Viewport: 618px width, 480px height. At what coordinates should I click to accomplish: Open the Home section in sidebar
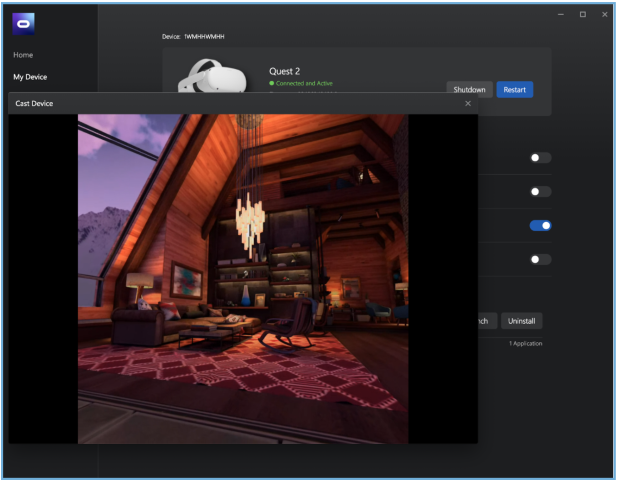[x=23, y=55]
